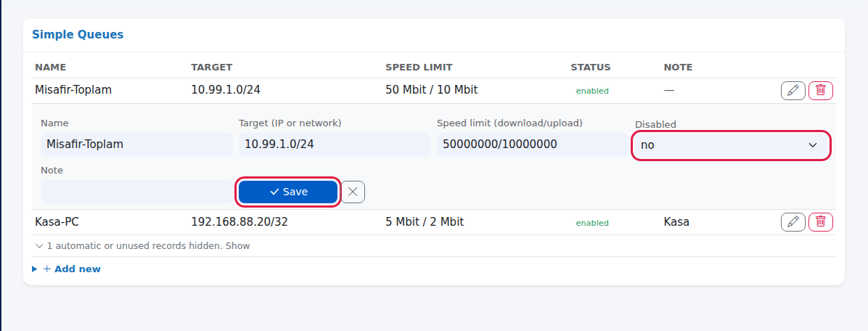Select the 5 Mbit / 2 Mbit speed cell
The height and width of the screenshot is (331, 868).
425,222
